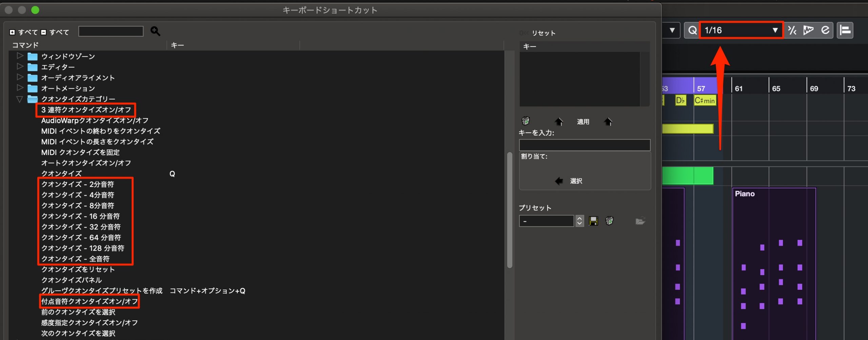Select オートクオンタイズオン/オフ command

[86, 163]
